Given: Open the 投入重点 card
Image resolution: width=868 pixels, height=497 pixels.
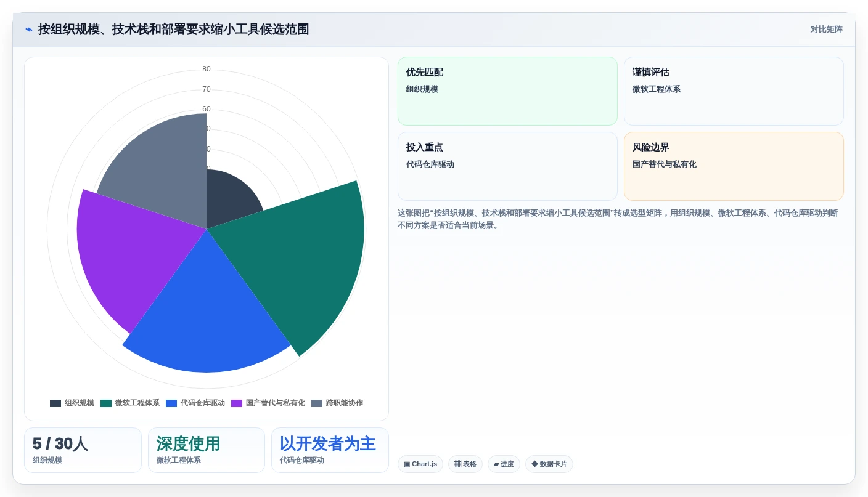Looking at the screenshot, I should tap(507, 166).
